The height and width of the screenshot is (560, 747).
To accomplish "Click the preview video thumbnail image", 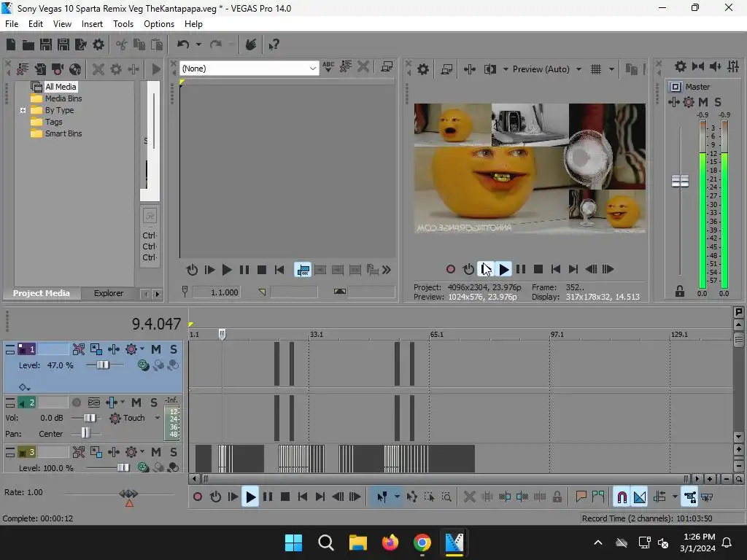I will [530, 168].
